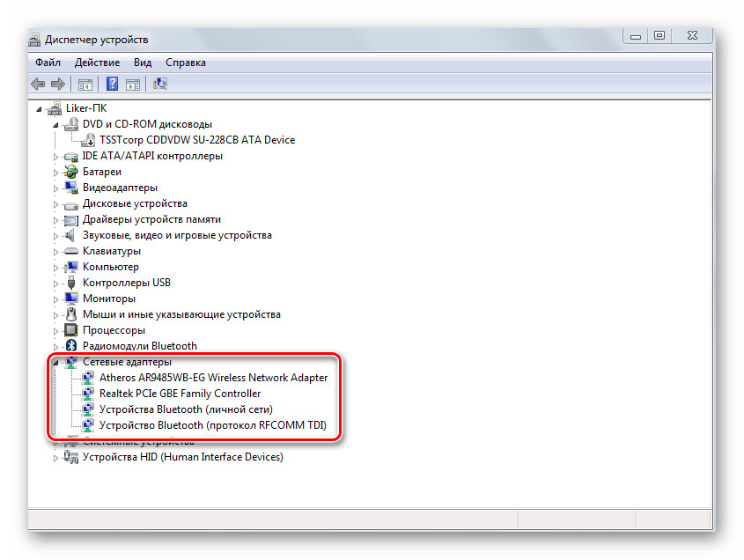Select TSSTcorp CDDVDW SU-228CB ATA Device
The height and width of the screenshot is (560, 744).
197,140
